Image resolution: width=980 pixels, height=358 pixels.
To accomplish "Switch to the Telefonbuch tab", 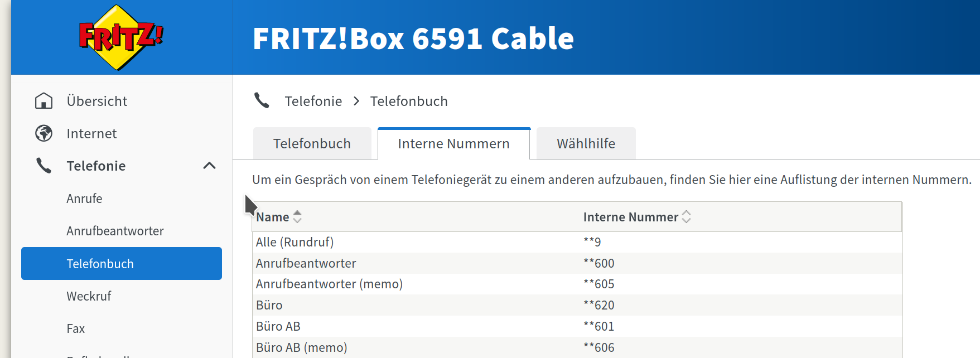I will (x=312, y=143).
